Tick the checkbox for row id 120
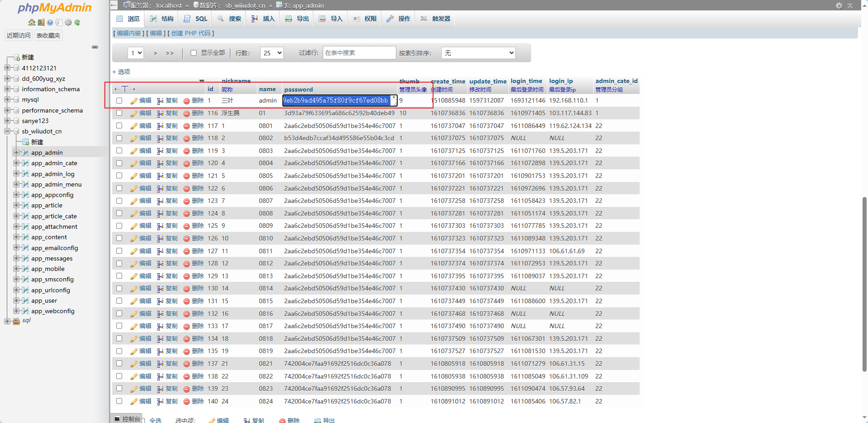 tap(119, 163)
